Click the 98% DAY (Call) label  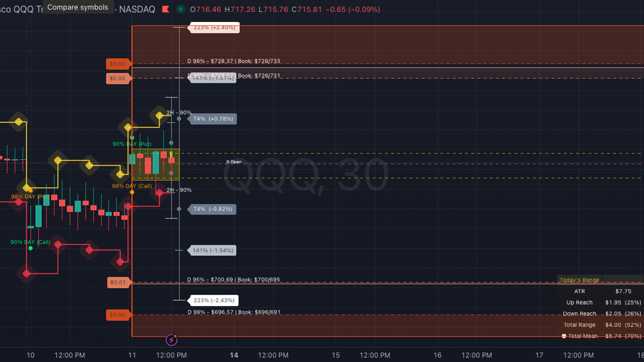click(x=132, y=186)
